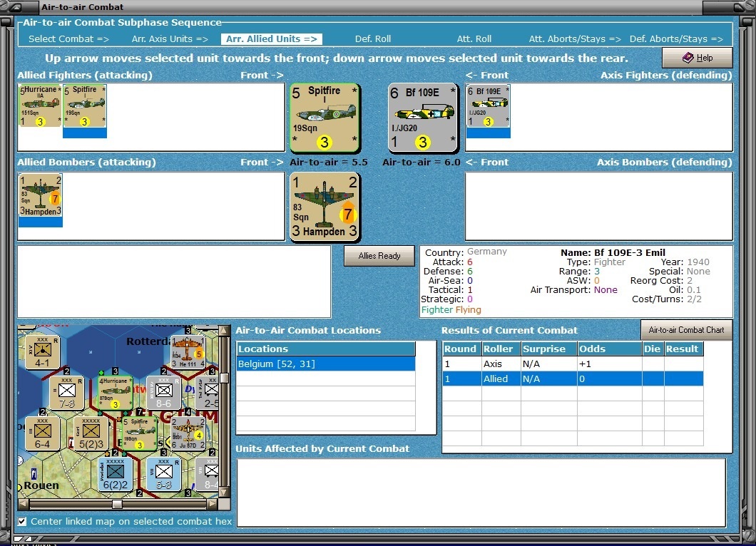Click the 7-3 infantry counter on the map
Viewport: 756px width, 546px height.
pyautogui.click(x=66, y=393)
